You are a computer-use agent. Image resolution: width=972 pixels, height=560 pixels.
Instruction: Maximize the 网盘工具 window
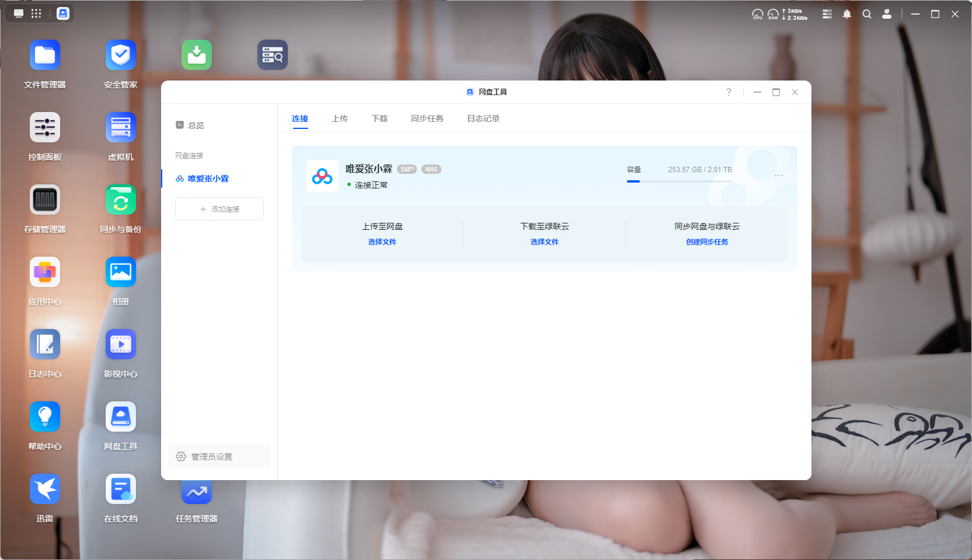tap(776, 92)
